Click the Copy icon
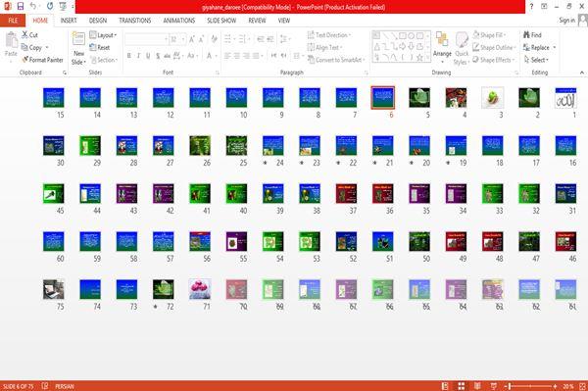This screenshot has width=588, height=391. click(24, 47)
